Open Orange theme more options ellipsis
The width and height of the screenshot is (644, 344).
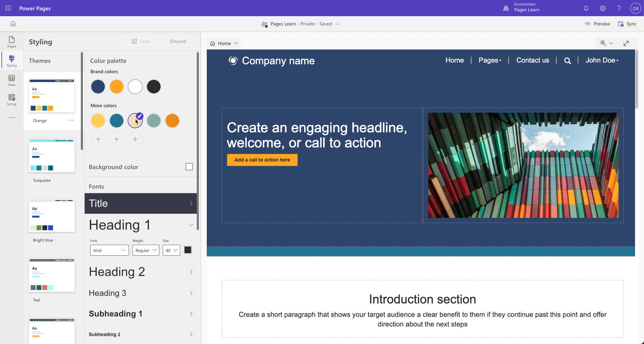(71, 120)
